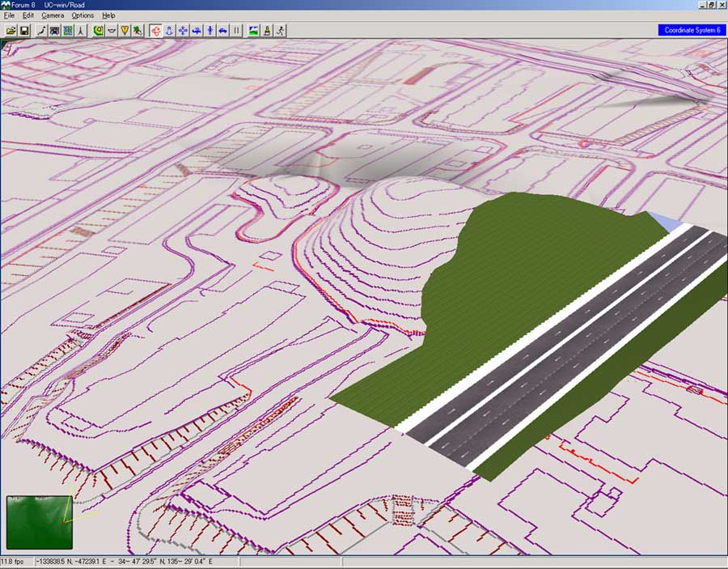Click the running person icon

(280, 31)
